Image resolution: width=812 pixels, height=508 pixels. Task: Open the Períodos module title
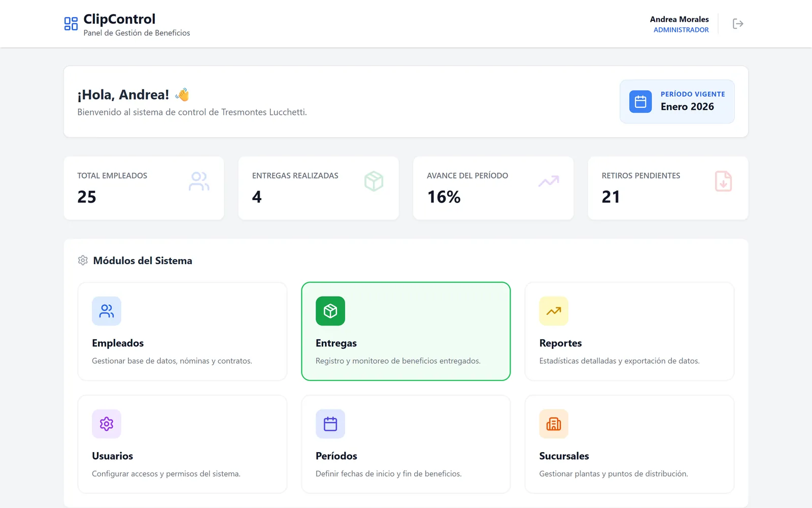click(x=336, y=456)
